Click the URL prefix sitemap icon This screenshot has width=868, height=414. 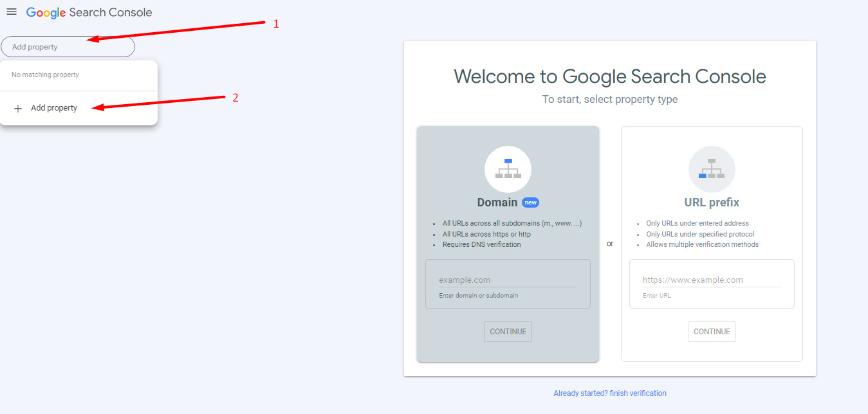pos(712,169)
